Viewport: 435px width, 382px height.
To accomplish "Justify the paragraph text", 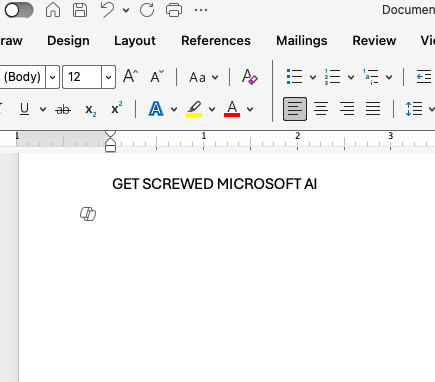I will point(373,109).
